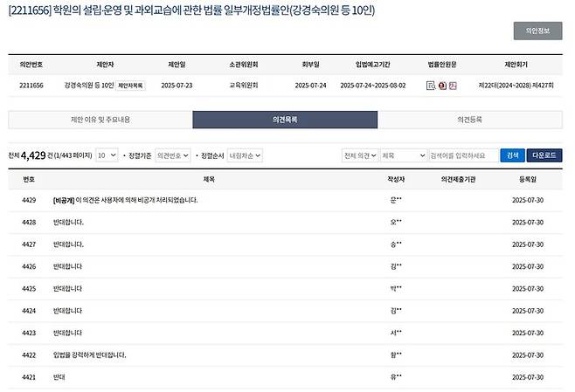Open the 제목 search field dropdown
575x392 pixels.
[x=402, y=155]
